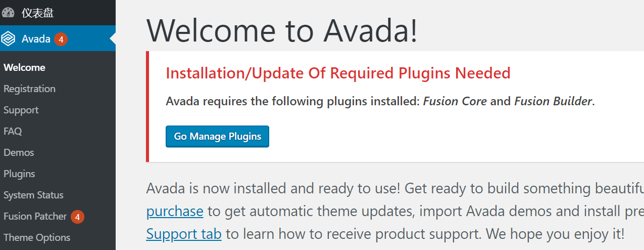Open the Welcome submenu page
The width and height of the screenshot is (644, 250).
point(24,68)
